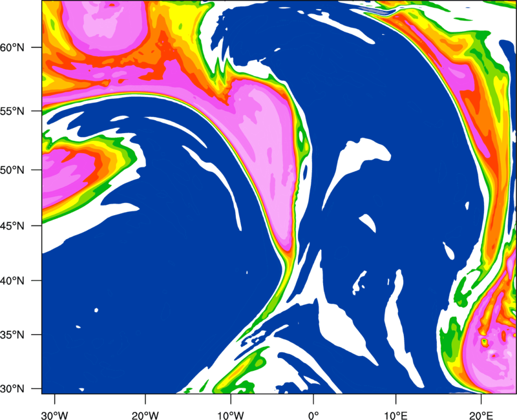Screen dimensions: 517x420
Task: Click the 10°W longitude label
Action: click(x=231, y=415)
